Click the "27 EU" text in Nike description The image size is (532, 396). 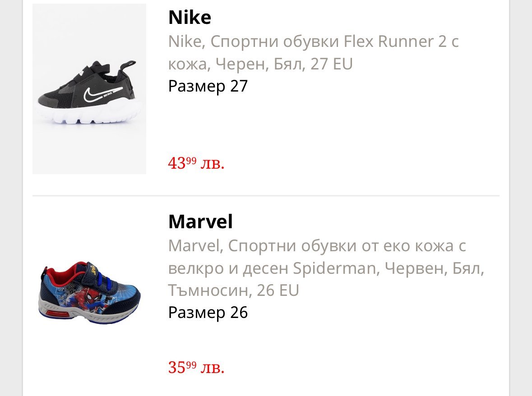click(331, 64)
